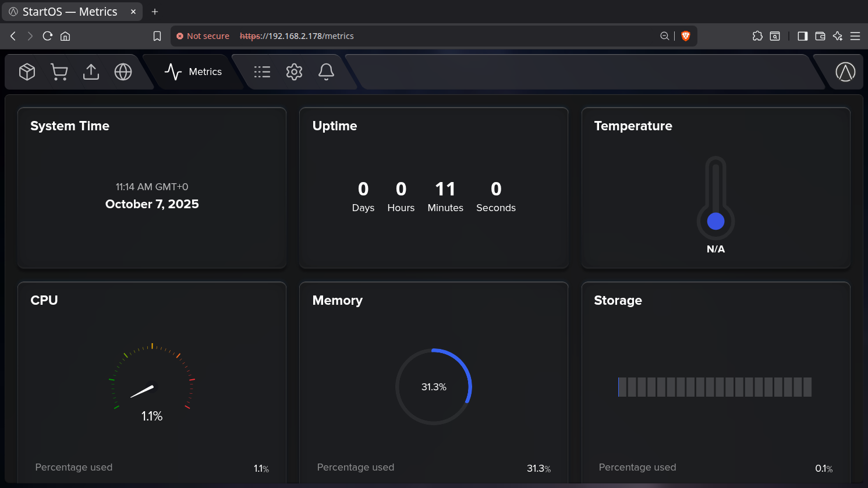Image resolution: width=868 pixels, height=488 pixels.
Task: Open the Sideload upload icon
Action: click(x=91, y=72)
